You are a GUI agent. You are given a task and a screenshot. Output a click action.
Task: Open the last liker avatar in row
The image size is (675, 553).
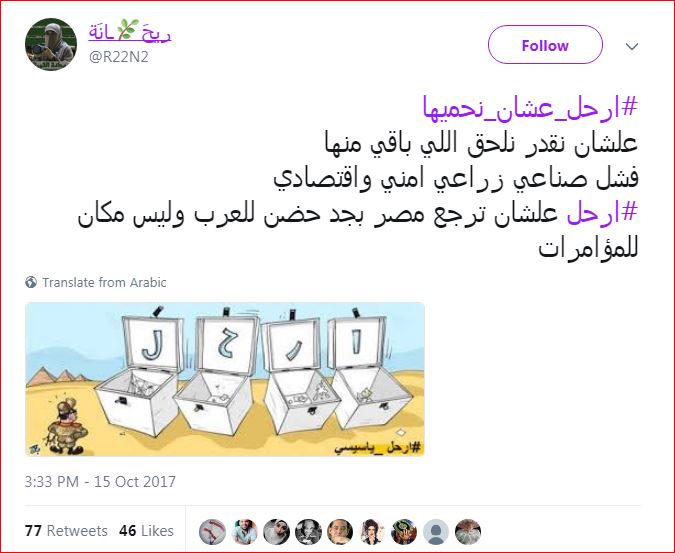click(x=468, y=531)
